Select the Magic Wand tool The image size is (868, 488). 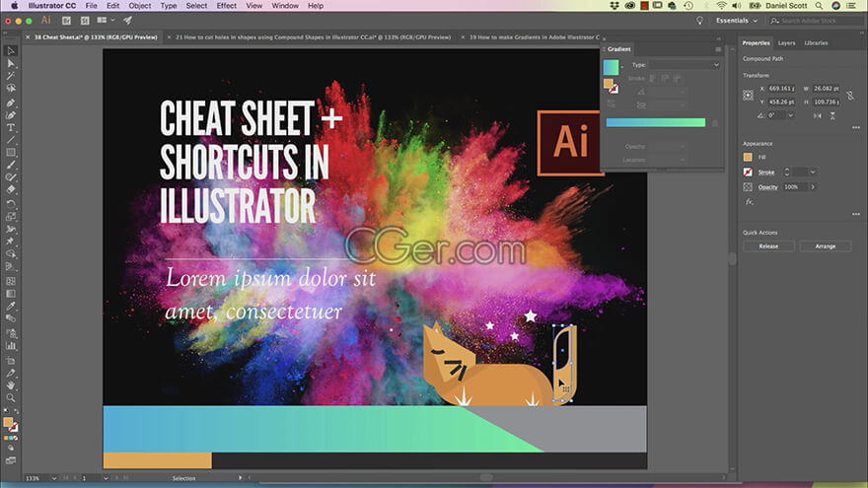tap(11, 76)
